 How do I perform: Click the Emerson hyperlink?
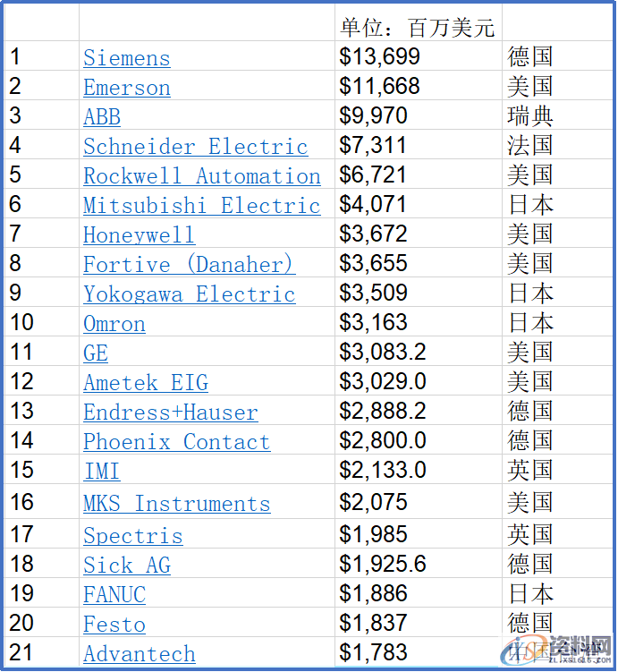[x=126, y=88]
